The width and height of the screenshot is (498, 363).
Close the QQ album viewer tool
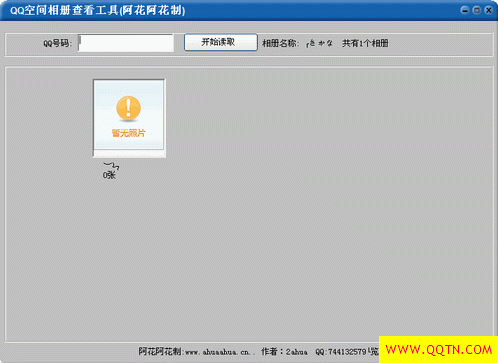(489, 10)
